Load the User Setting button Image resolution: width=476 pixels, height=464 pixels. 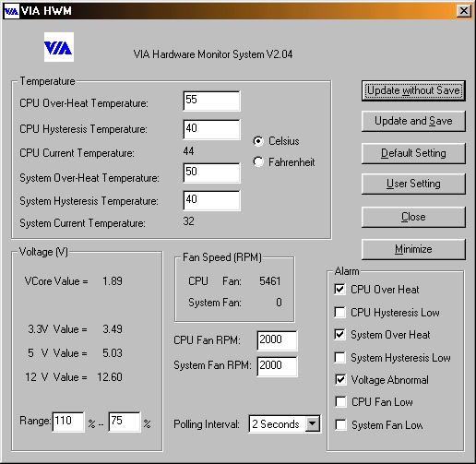(413, 184)
